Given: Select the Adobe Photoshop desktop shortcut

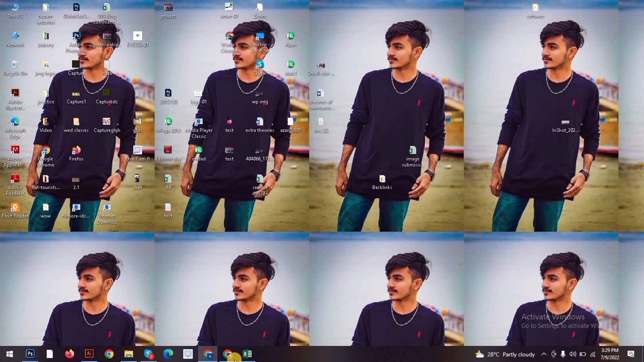Looking at the screenshot, I should click(76, 43).
